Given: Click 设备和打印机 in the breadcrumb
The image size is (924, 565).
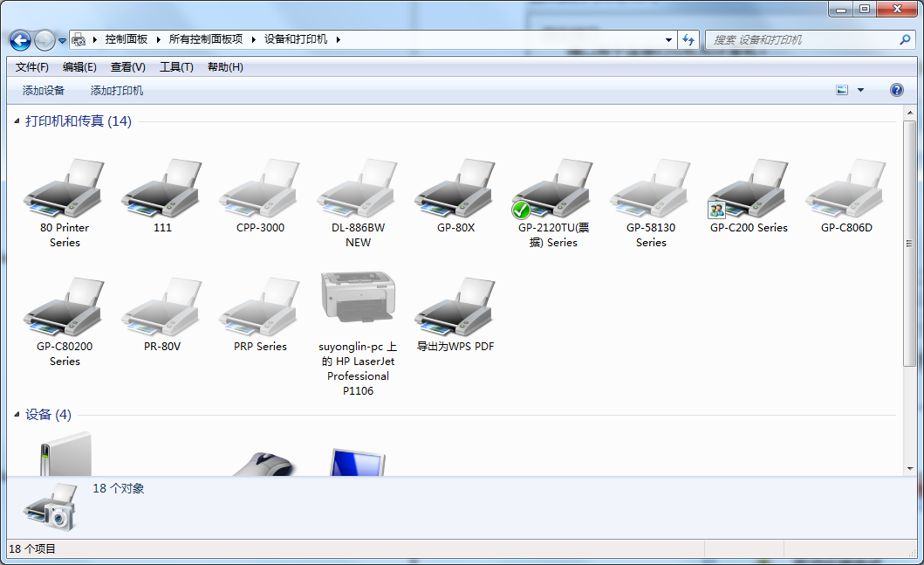Looking at the screenshot, I should [x=296, y=39].
